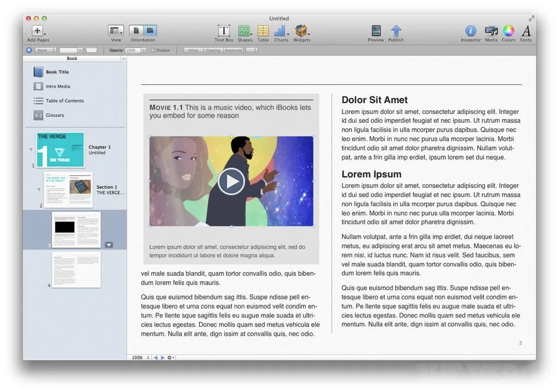Set object placement to Inline
The image size is (559, 392).
(193, 50)
